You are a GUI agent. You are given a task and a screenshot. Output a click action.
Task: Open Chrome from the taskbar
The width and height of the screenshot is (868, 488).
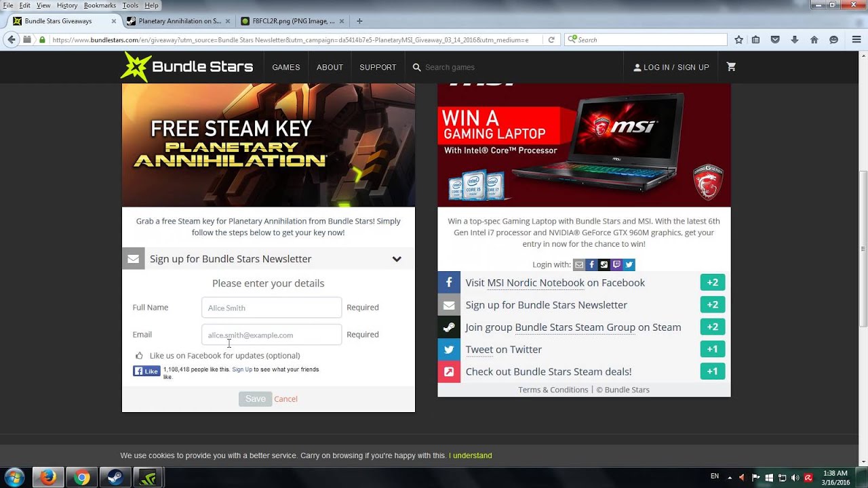pos(81,478)
